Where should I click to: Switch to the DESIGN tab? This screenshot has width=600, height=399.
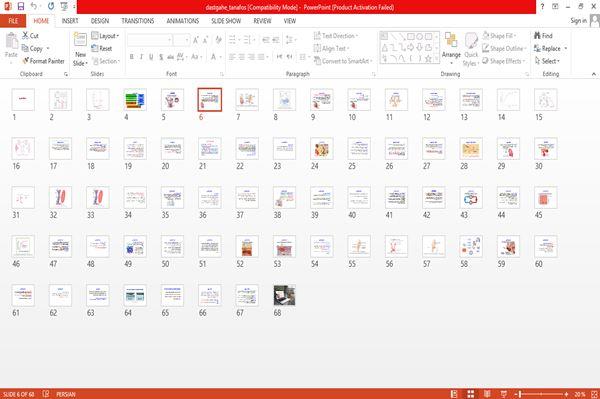[100, 21]
